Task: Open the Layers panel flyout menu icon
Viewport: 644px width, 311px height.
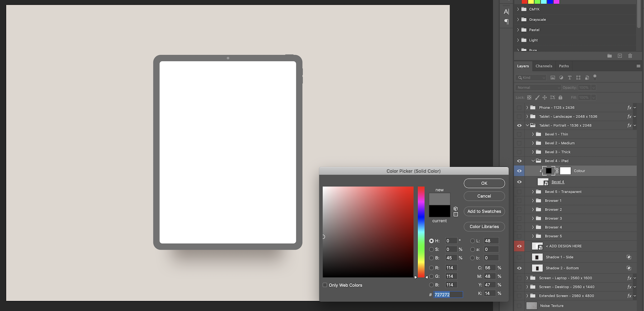Action: [x=638, y=66]
